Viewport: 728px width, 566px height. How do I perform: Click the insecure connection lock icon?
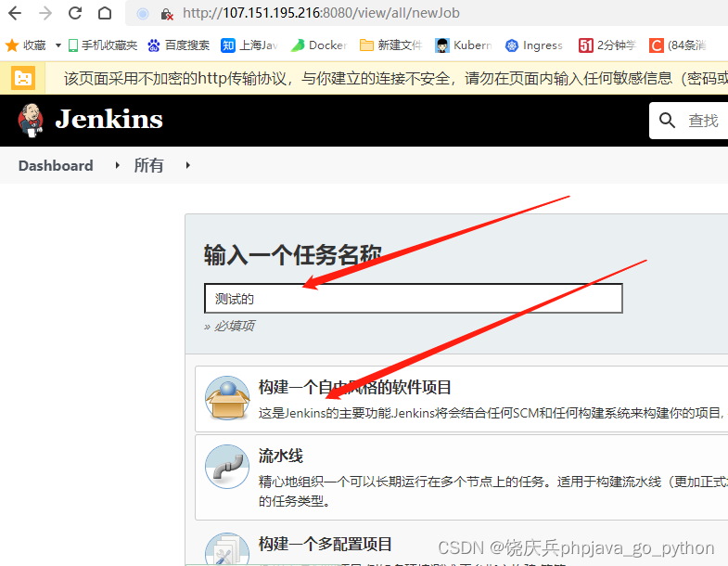pos(166,14)
